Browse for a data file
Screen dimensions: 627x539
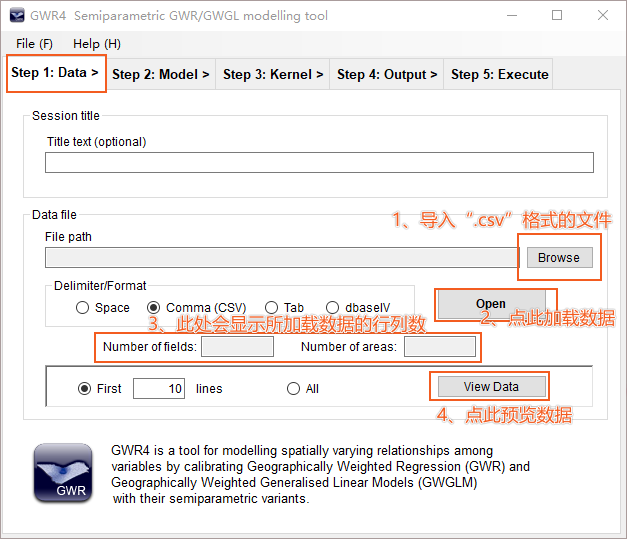(559, 258)
